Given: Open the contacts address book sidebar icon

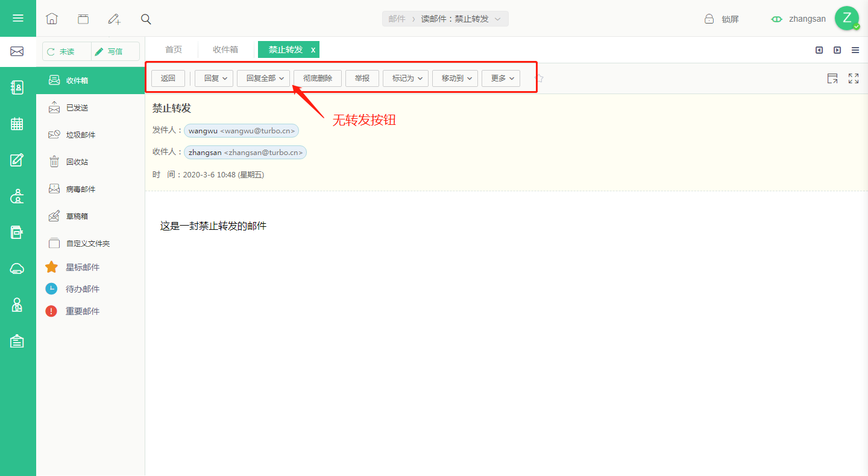Looking at the screenshot, I should pos(17,87).
